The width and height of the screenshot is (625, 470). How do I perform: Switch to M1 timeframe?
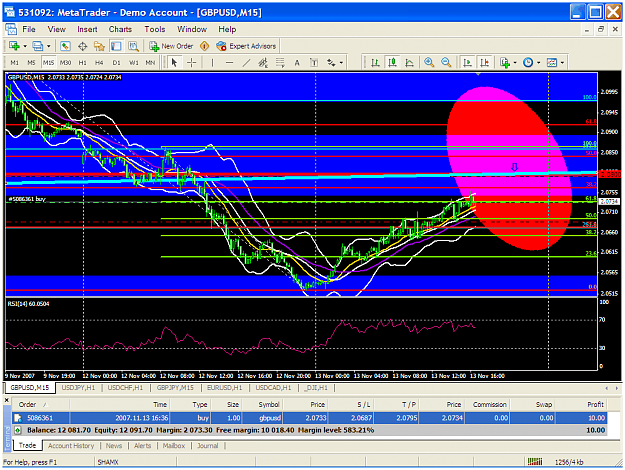click(x=14, y=63)
